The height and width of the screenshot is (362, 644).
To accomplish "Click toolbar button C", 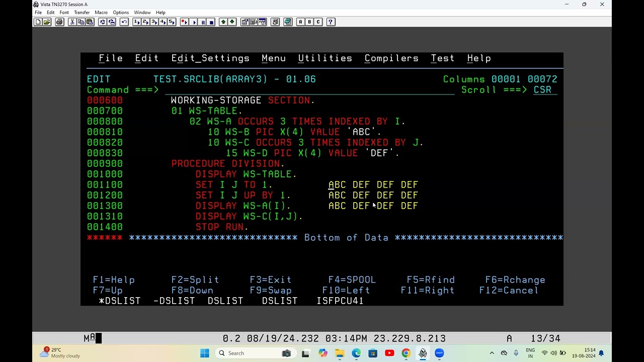I will (318, 22).
